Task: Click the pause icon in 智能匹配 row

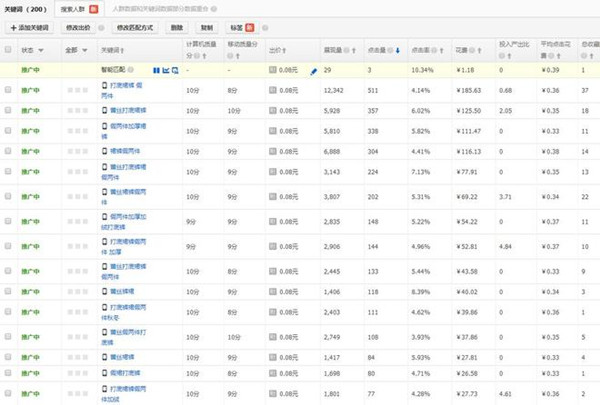Action: point(157,72)
